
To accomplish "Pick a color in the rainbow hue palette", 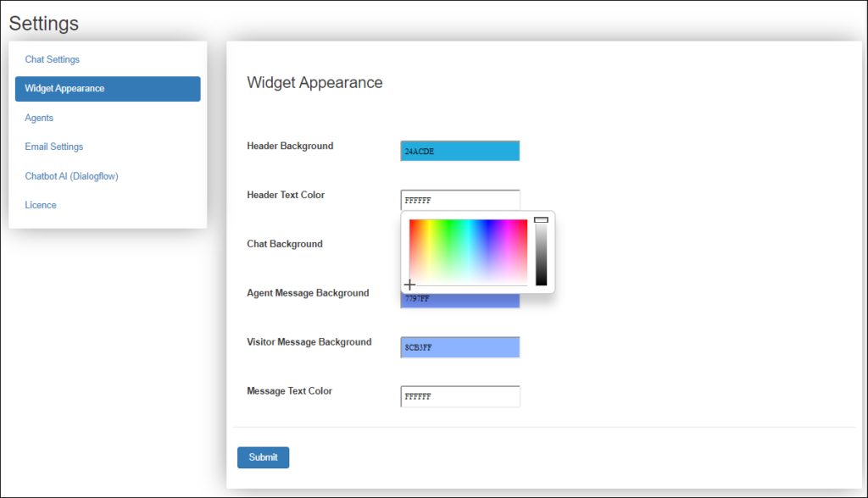I will click(468, 252).
